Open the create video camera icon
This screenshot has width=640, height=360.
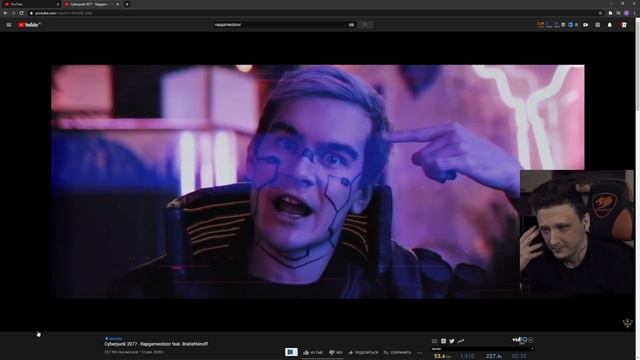coord(586,25)
